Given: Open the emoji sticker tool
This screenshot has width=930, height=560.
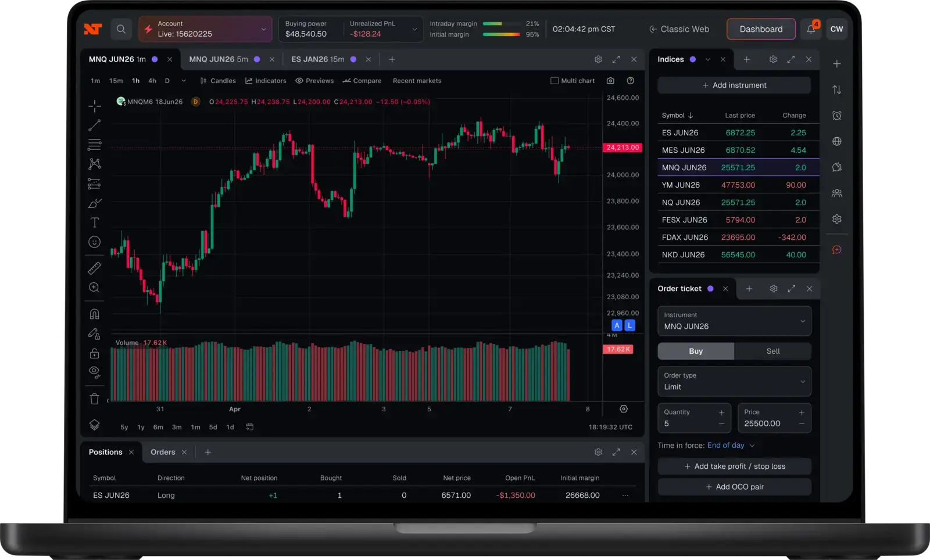Looking at the screenshot, I should tap(95, 242).
